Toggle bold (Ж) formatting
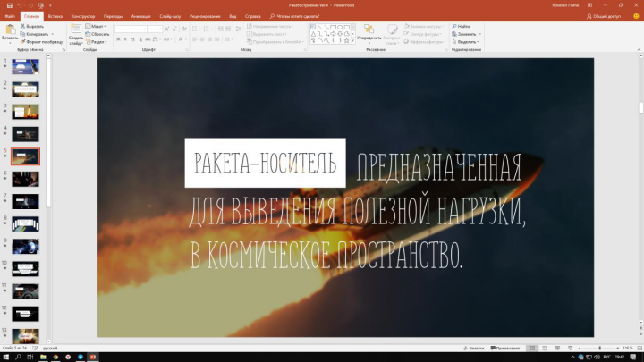The width and height of the screenshot is (644, 362). click(x=118, y=39)
